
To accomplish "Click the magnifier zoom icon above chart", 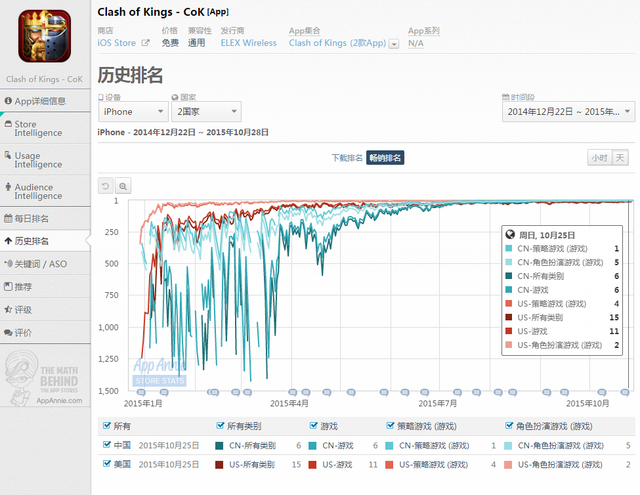I will pyautogui.click(x=123, y=186).
